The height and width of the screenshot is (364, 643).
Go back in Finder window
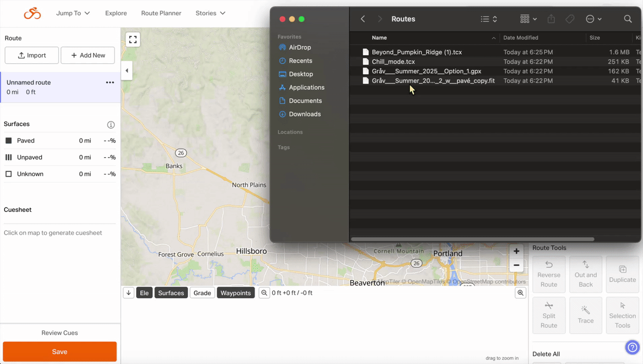363,19
